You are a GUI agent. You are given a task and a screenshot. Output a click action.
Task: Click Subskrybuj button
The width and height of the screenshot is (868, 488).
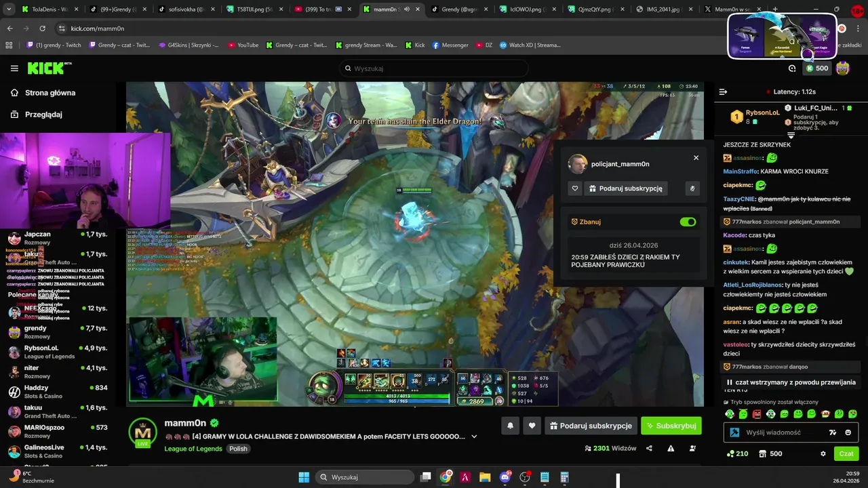(671, 426)
